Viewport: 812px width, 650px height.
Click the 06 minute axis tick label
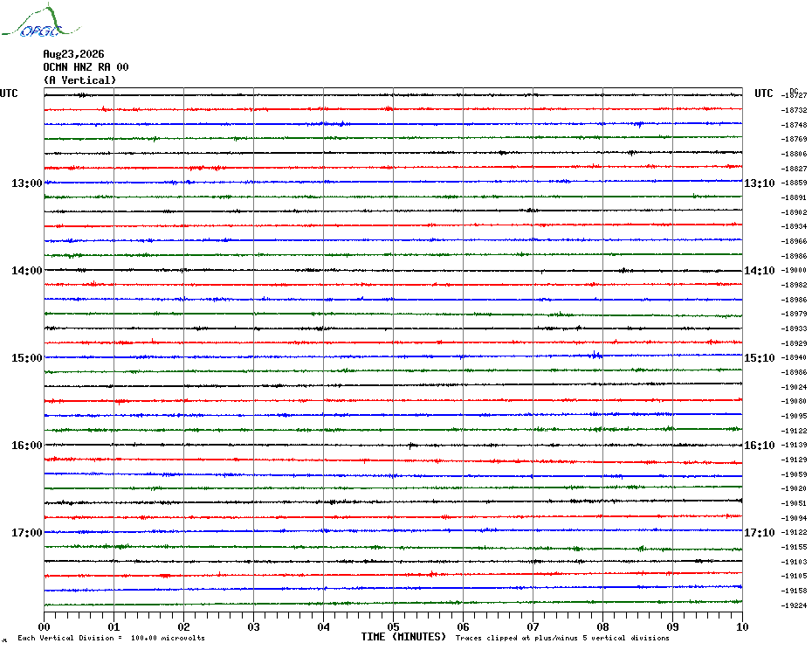(x=463, y=626)
